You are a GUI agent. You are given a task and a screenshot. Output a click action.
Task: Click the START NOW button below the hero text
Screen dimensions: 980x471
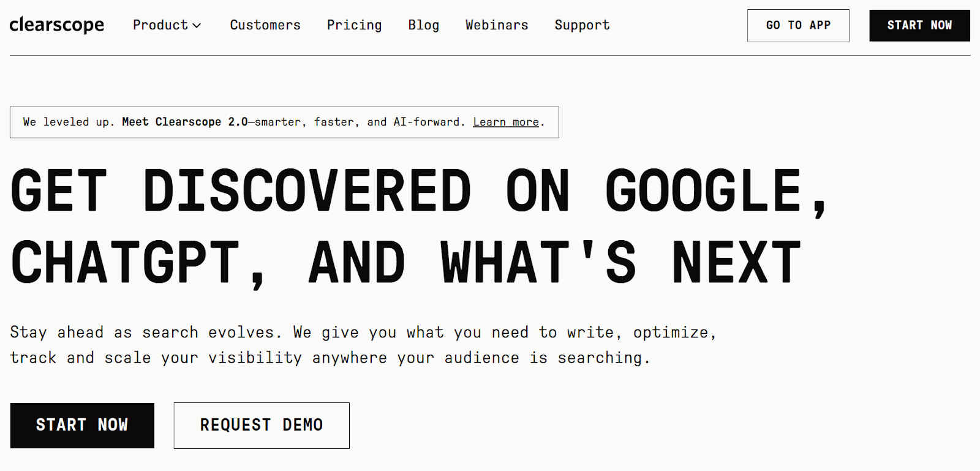pyautogui.click(x=82, y=426)
